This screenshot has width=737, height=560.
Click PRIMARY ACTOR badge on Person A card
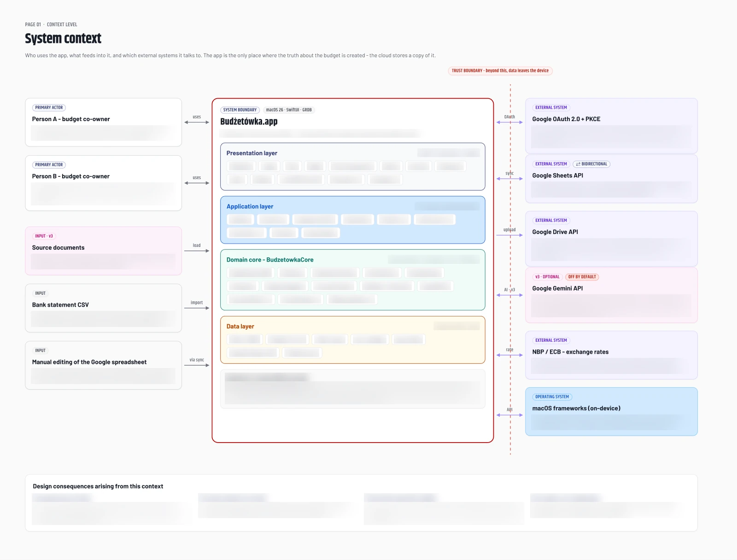[49, 108]
